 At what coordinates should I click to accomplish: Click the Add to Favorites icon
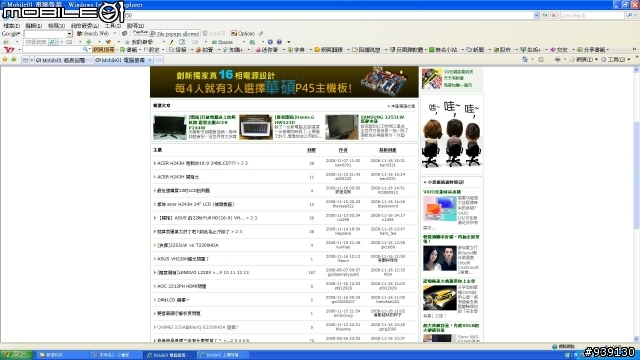pos(13,60)
